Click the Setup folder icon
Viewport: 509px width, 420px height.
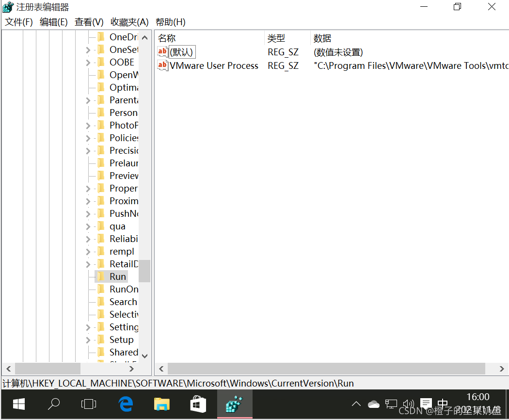(x=101, y=339)
